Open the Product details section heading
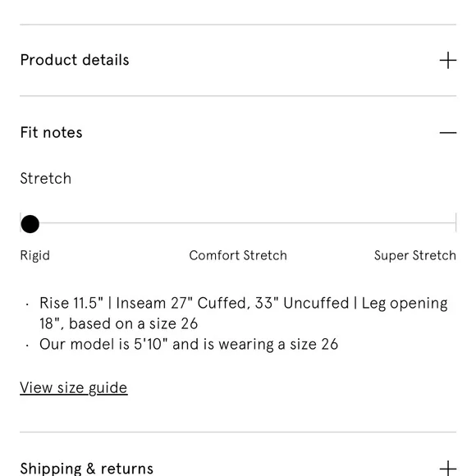476x476 pixels. 75,60
